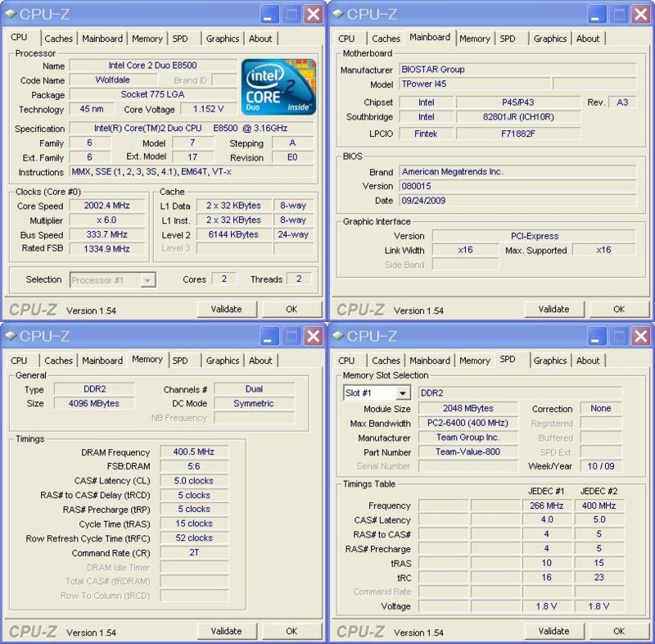Select CPU tab in the Mainboard window
Screen dimensions: 655x644
pos(346,39)
